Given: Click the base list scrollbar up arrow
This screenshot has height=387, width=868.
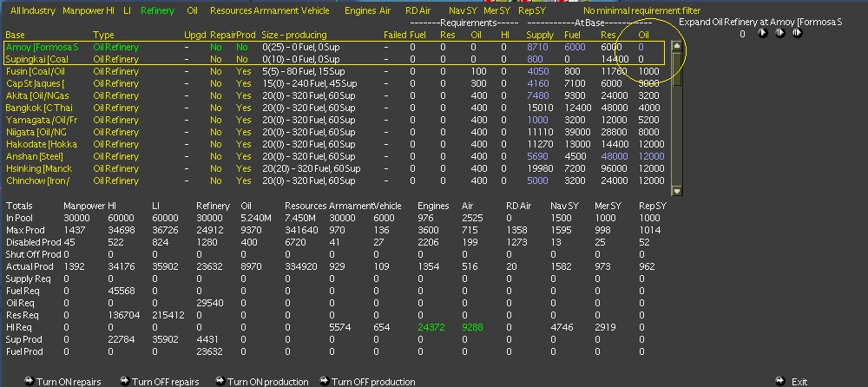Looking at the screenshot, I should [x=677, y=46].
